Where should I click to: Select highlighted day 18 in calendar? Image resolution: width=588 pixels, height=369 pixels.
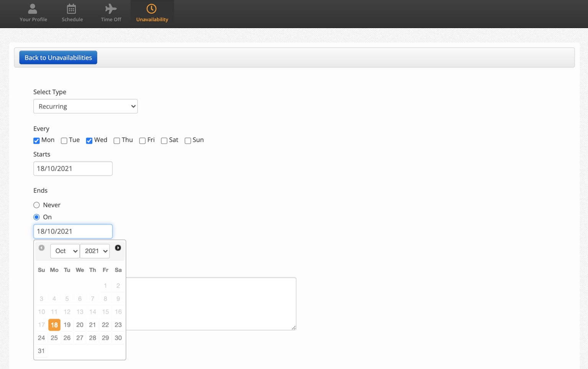click(x=54, y=325)
